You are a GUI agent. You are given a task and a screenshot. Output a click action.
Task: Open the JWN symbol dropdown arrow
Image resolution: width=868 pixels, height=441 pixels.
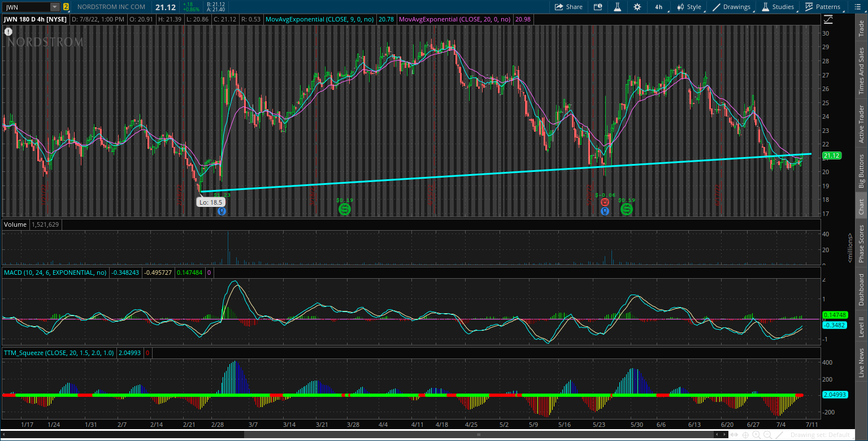54,7
